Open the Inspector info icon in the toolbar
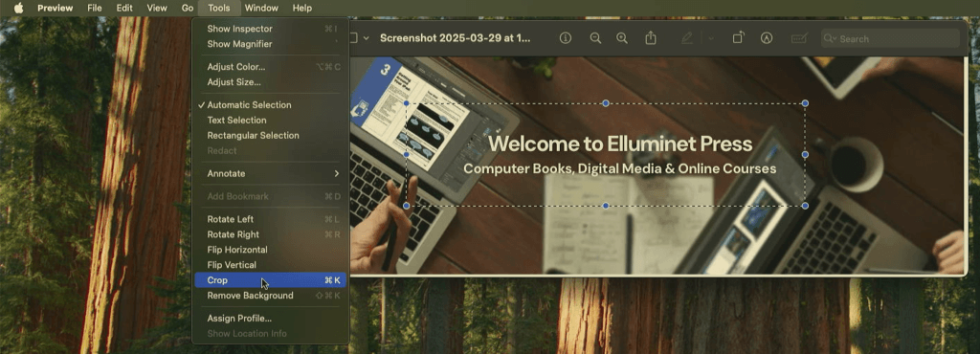This screenshot has height=354, width=980. 566,38
